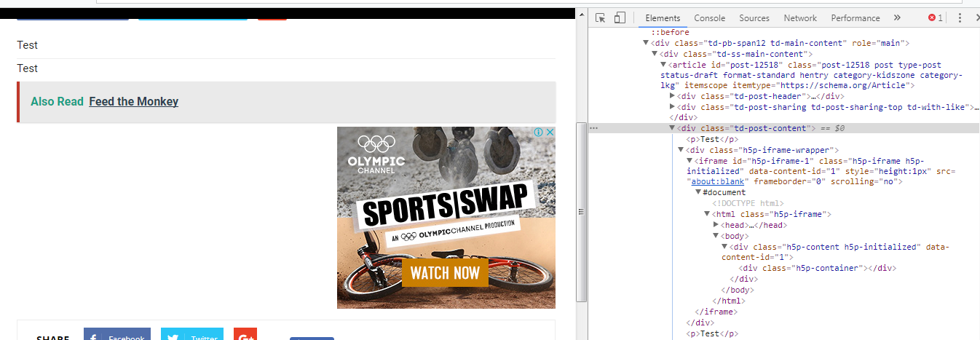The image size is (980, 340).
Task: Toggle the device toolbar icon in DevTools
Action: pyautogui.click(x=620, y=17)
